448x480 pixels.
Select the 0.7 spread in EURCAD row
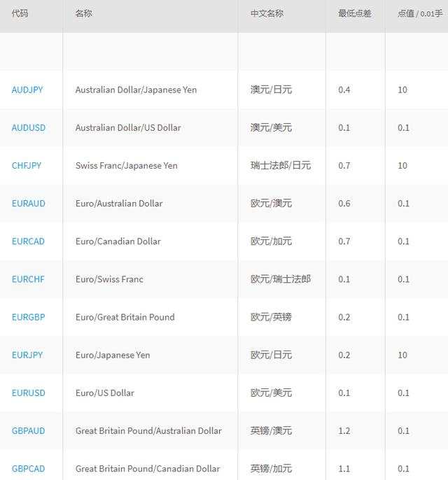[x=344, y=241]
